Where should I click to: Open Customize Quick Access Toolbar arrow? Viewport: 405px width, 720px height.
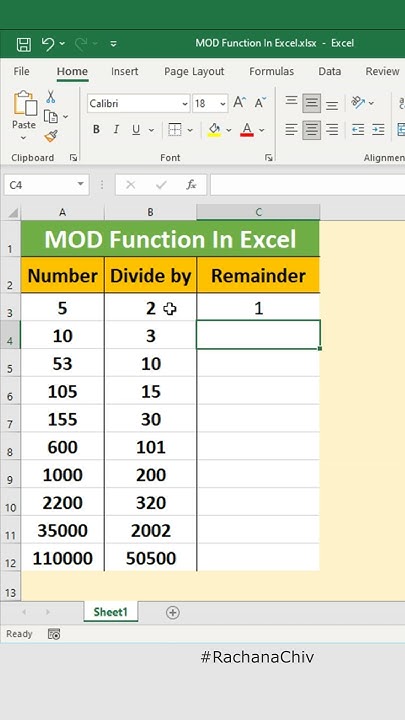(113, 44)
